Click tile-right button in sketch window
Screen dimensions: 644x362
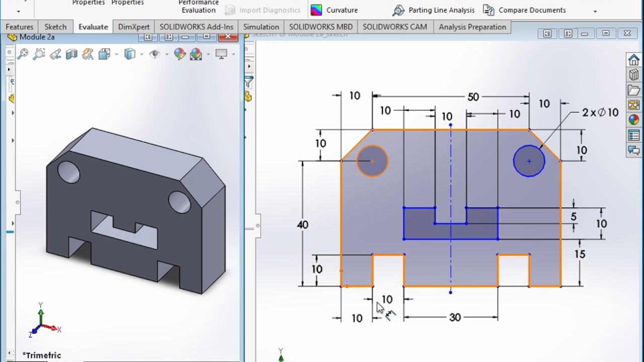[568, 34]
